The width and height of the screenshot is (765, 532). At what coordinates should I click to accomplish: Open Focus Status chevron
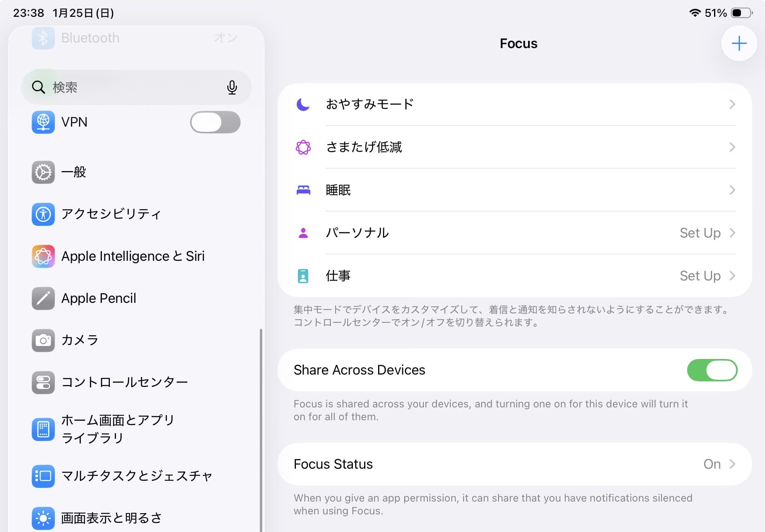pyautogui.click(x=732, y=464)
